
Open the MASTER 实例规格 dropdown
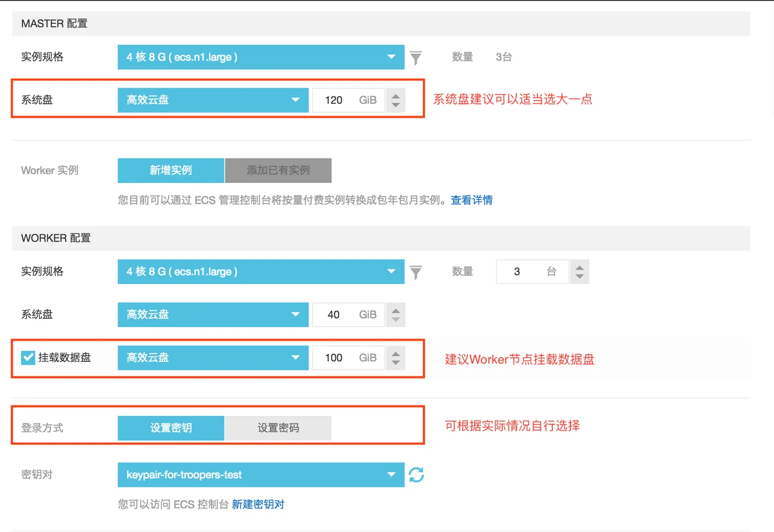click(x=261, y=57)
